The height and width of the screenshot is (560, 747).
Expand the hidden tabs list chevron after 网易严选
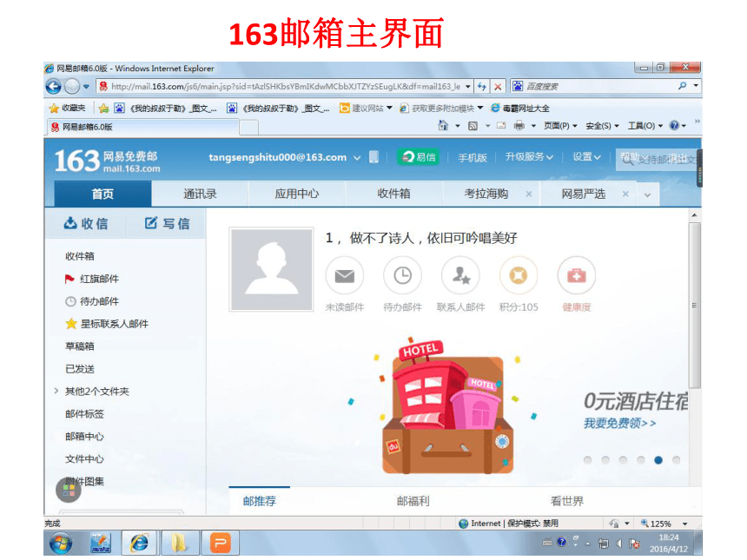647,194
